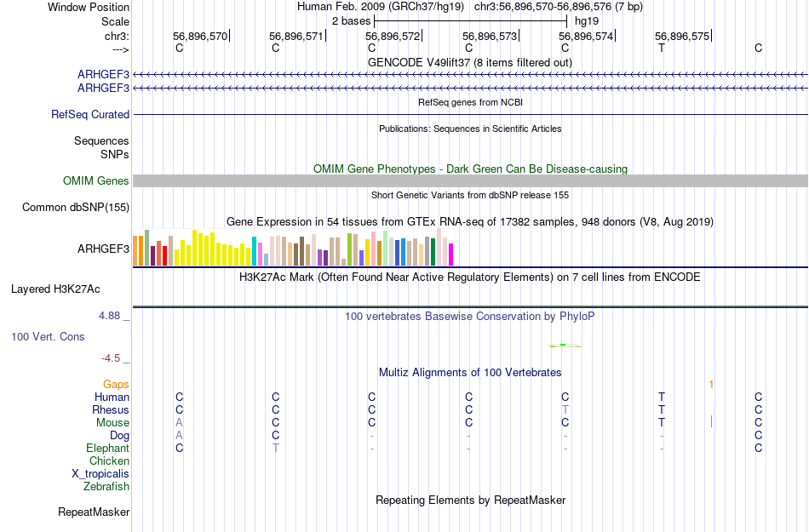Click 'Short Genetic Variants from dbSNP release 155'
809x532 pixels.
(x=470, y=196)
